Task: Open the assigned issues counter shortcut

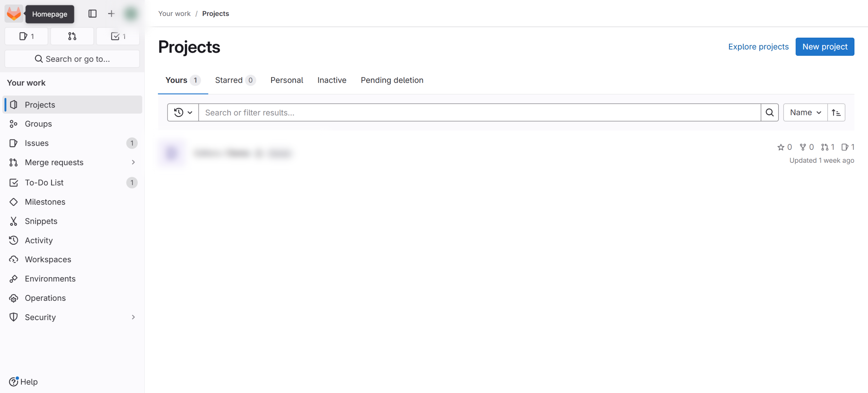Action: point(26,36)
